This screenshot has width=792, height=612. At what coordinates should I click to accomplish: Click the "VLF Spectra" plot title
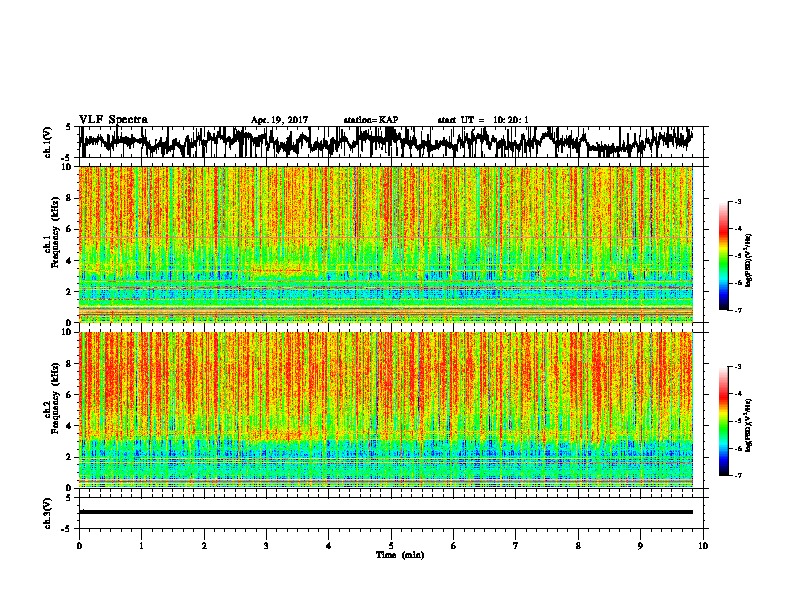pos(113,120)
